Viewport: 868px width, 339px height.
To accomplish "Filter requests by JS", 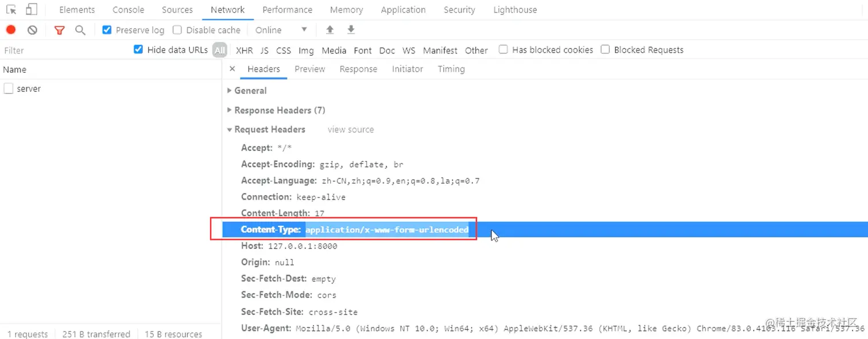I will click(264, 50).
